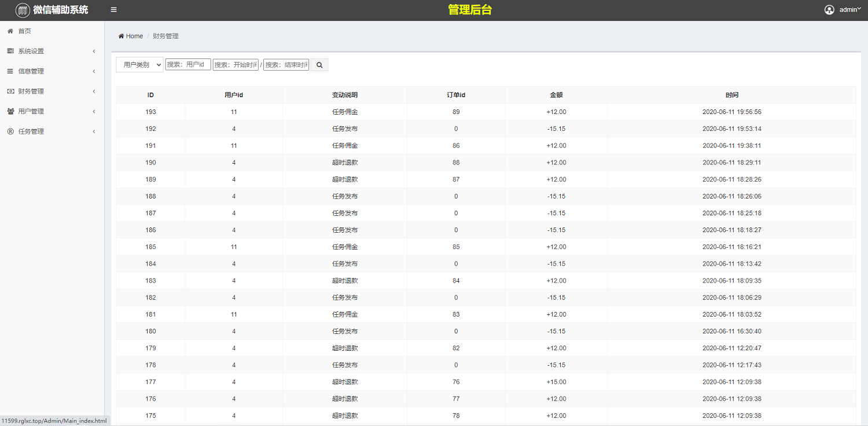Expand the 信息管理 menu chevron
868x426 pixels.
pyautogui.click(x=94, y=72)
